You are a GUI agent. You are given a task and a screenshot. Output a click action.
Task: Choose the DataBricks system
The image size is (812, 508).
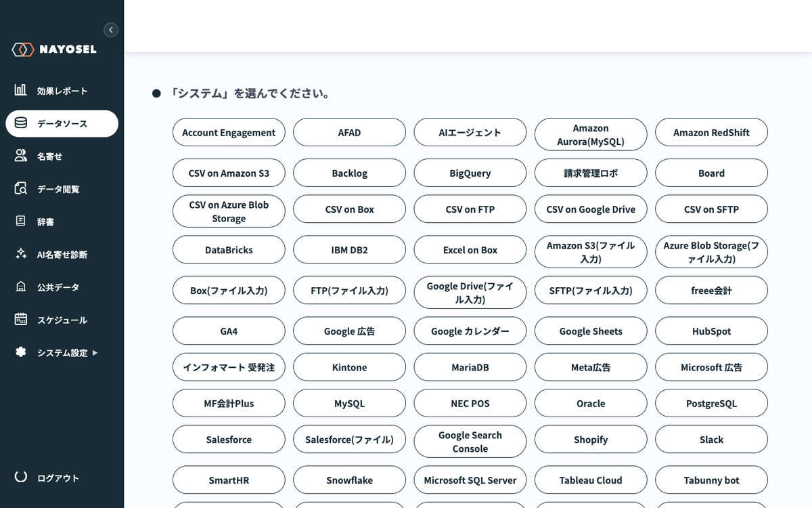tap(229, 250)
